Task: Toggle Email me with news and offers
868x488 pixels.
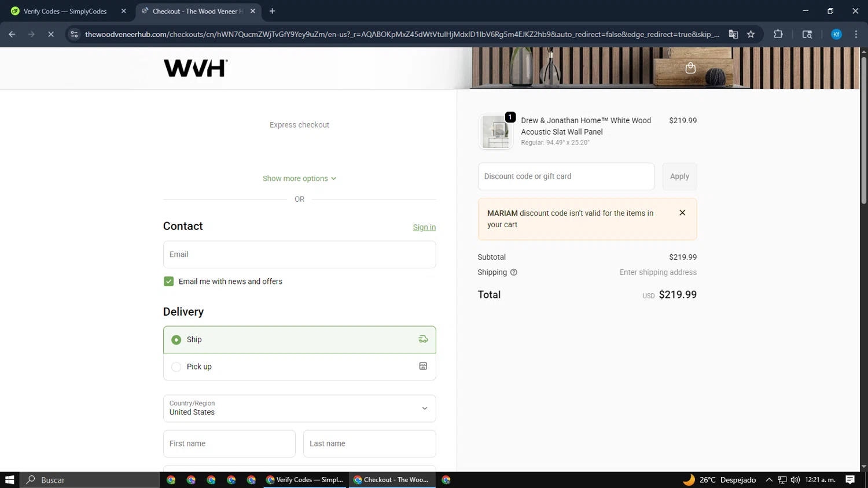Action: coord(168,282)
